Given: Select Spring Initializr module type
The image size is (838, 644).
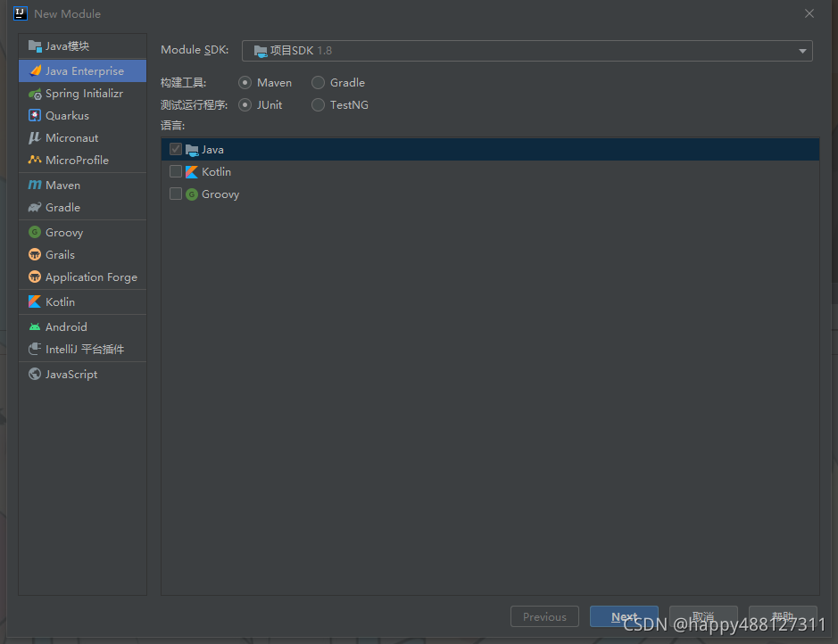Looking at the screenshot, I should coord(82,94).
